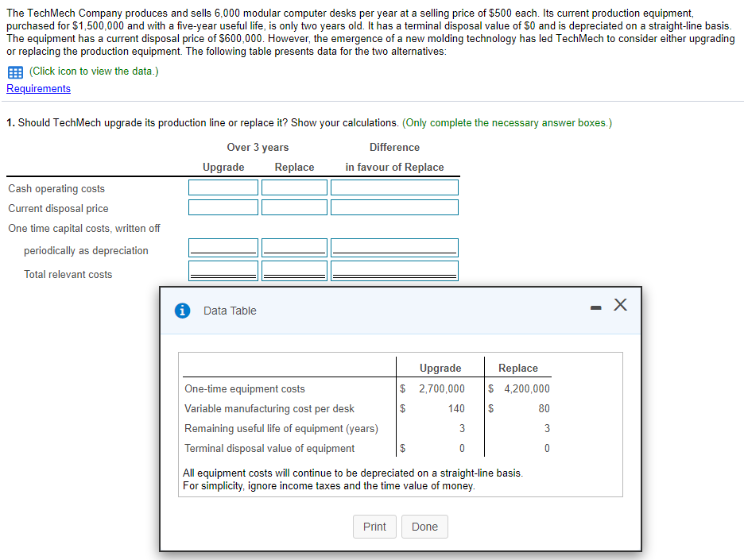The height and width of the screenshot is (560, 744).
Task: Select Current disposal price Replace input box
Action: [x=294, y=207]
